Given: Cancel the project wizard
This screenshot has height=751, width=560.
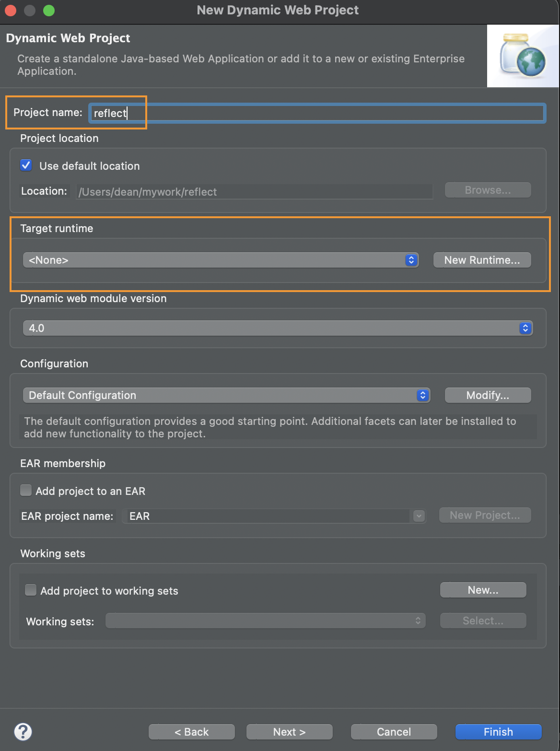Looking at the screenshot, I should pos(394,732).
